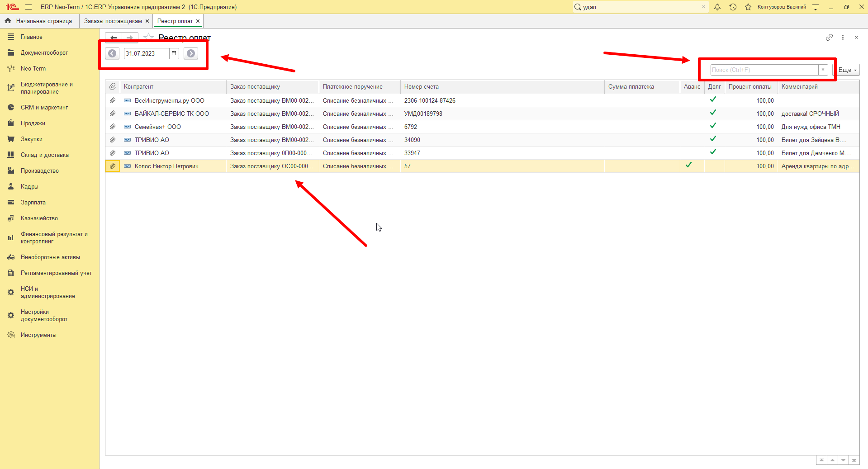Open notifications bell icon
Screen dimensions: 868x469
[717, 7]
